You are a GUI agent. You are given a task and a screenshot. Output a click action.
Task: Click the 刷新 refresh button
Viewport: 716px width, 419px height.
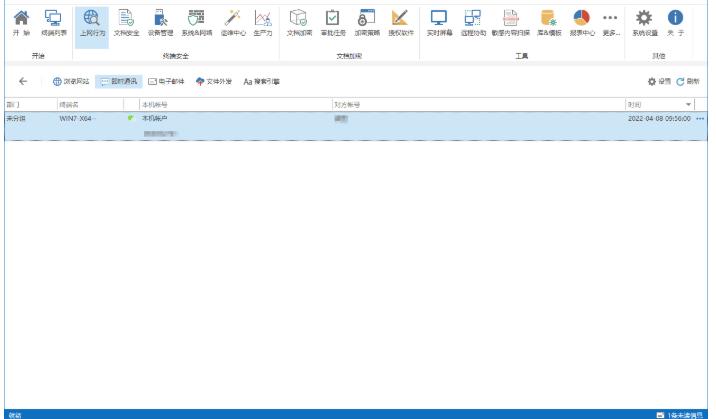tap(688, 81)
